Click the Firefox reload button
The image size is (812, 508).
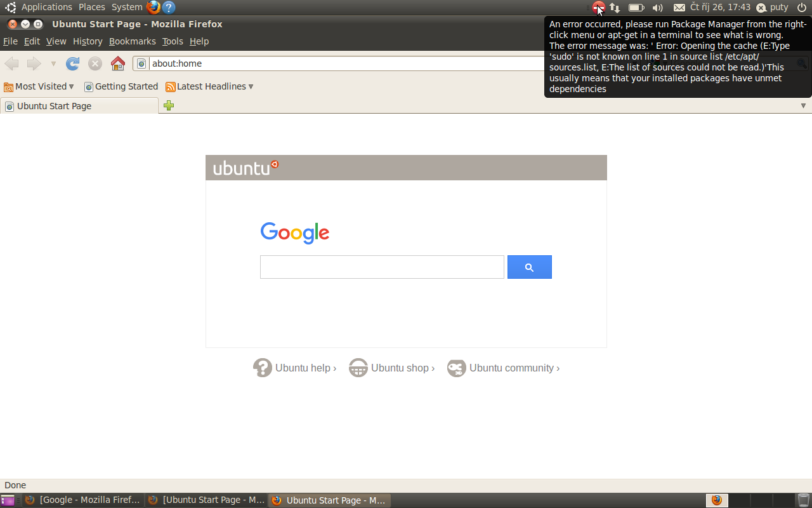(x=73, y=63)
